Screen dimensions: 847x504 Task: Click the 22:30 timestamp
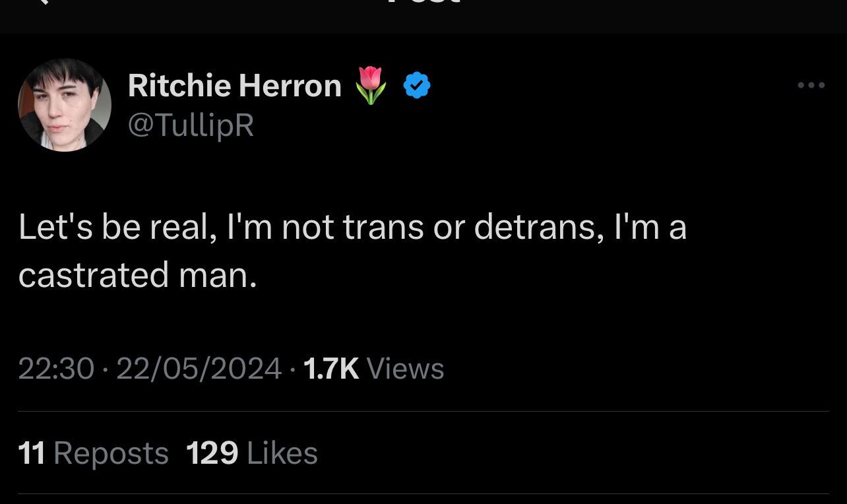(x=56, y=368)
